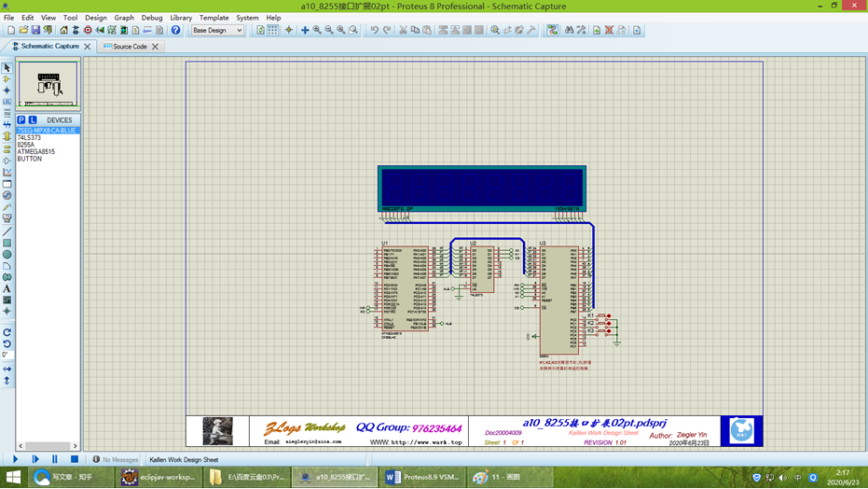868x489 pixels.
Task: Flip vertically with Y-mirror arrow
Action: [7, 381]
